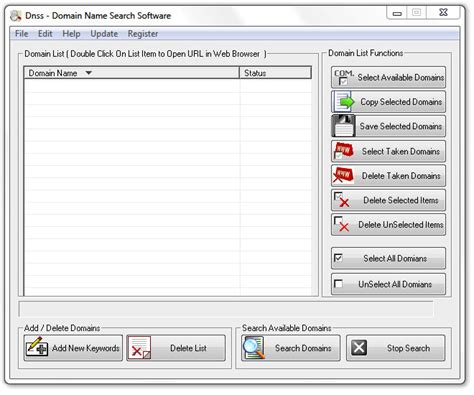Minimize the Dnss window
This screenshot has width=474, height=395.
(x=397, y=13)
